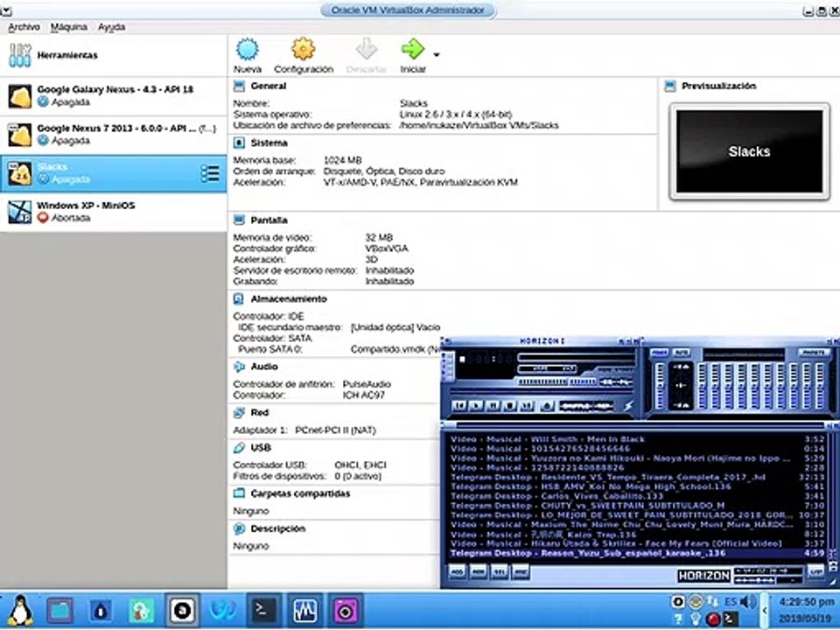Open the Ayuda menu
Screen dimensions: 840x630
(x=111, y=27)
